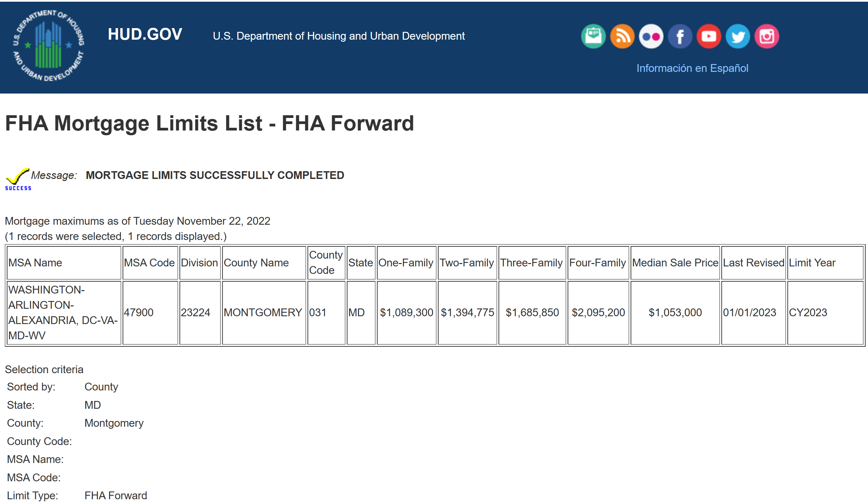868x504 pixels.
Task: Click the County criteria value Montgomery
Action: (114, 423)
